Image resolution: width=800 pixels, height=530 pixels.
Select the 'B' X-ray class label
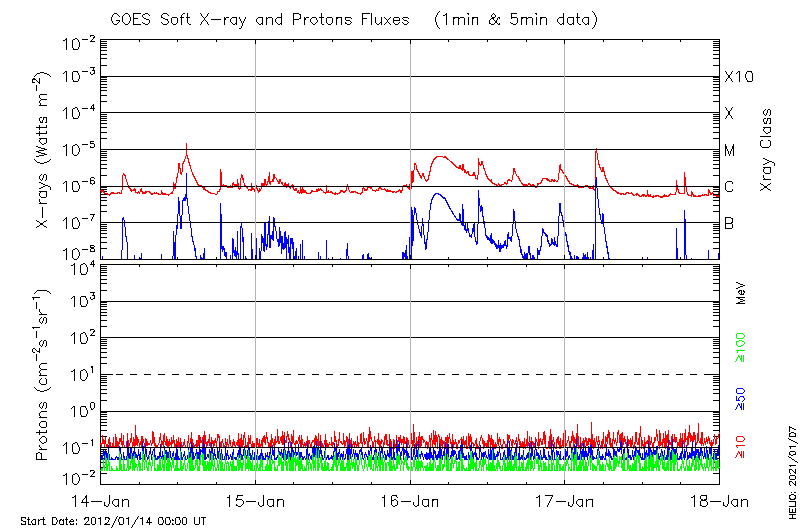click(729, 223)
